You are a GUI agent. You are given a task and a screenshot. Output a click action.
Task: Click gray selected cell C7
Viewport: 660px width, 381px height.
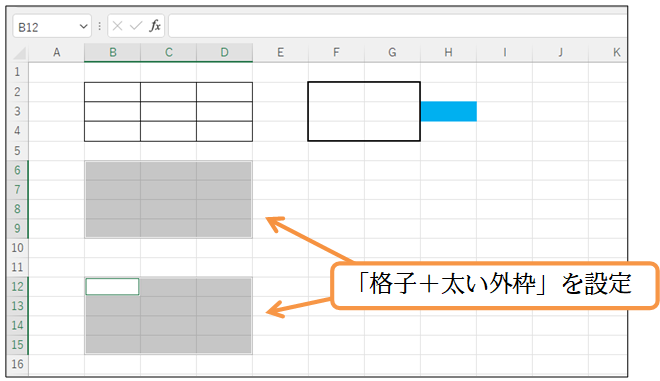(x=168, y=189)
